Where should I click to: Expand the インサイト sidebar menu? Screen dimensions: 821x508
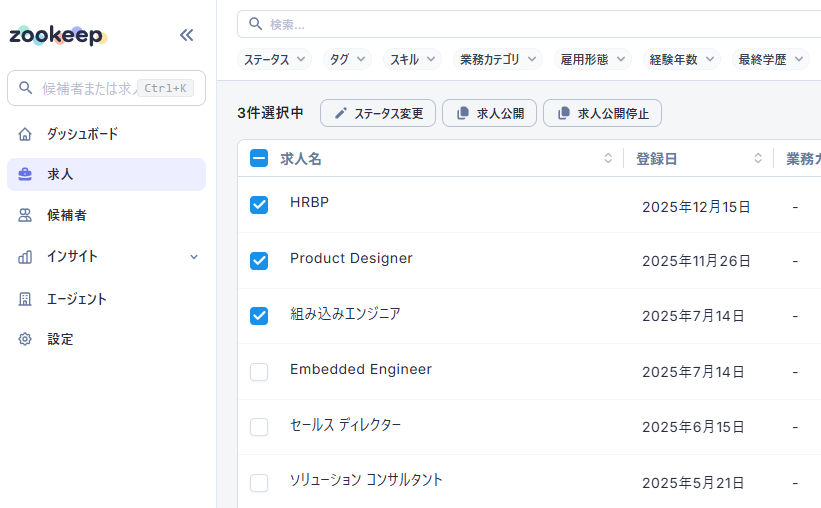(194, 257)
